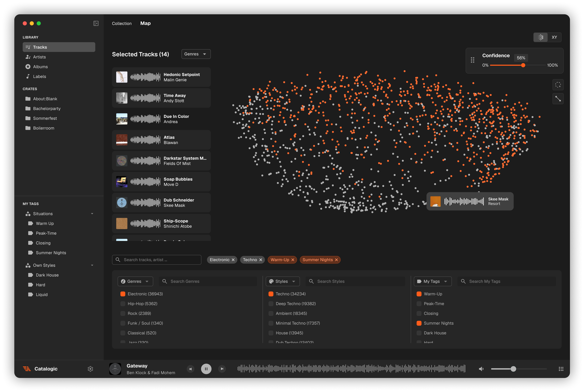584x392 pixels.
Task: Switch to the Map tab
Action: (145, 23)
